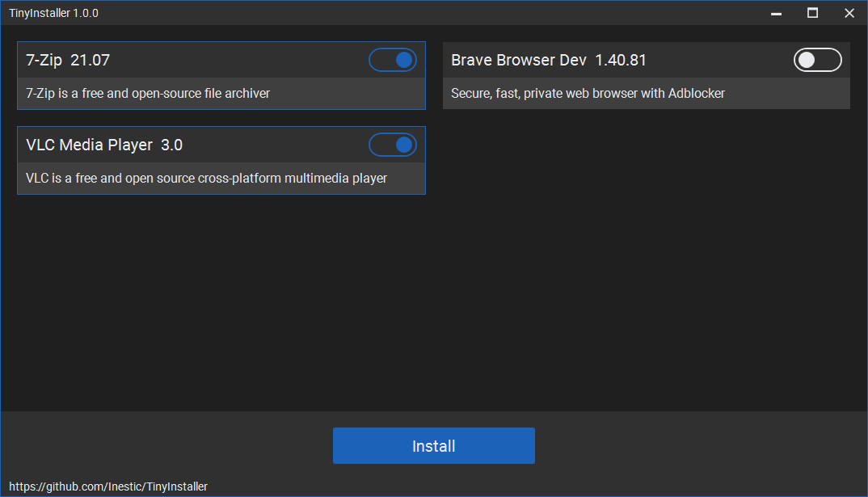
Task: Enable the Brave Browser Dev toggle
Action: (818, 60)
